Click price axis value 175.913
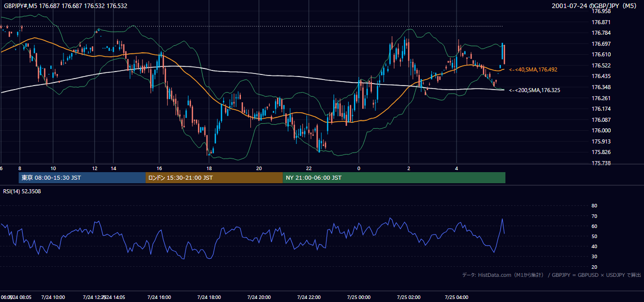The height and width of the screenshot is (302, 644). 601,141
